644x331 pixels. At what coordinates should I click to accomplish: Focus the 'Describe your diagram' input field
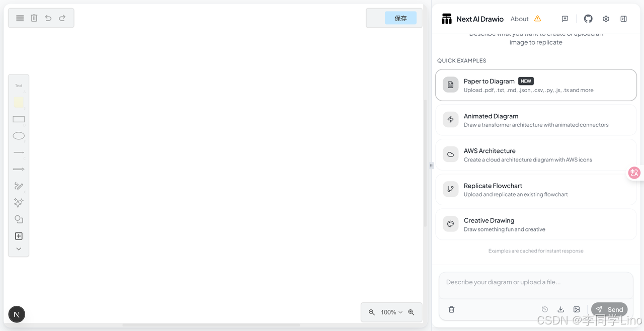pyautogui.click(x=536, y=285)
